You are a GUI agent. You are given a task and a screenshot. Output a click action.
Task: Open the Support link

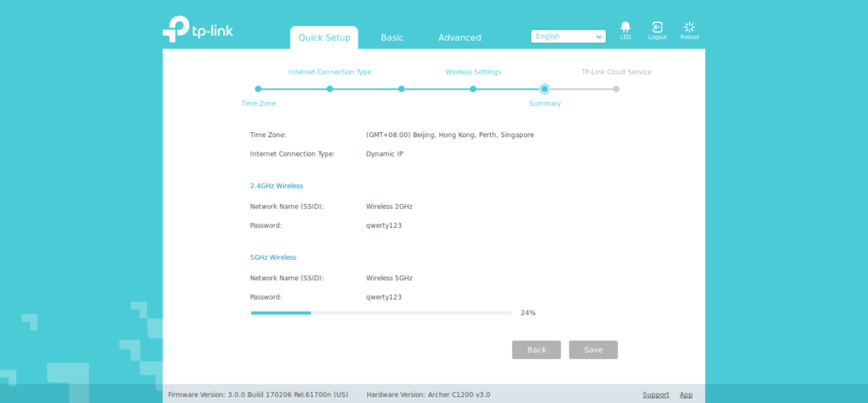(x=655, y=395)
